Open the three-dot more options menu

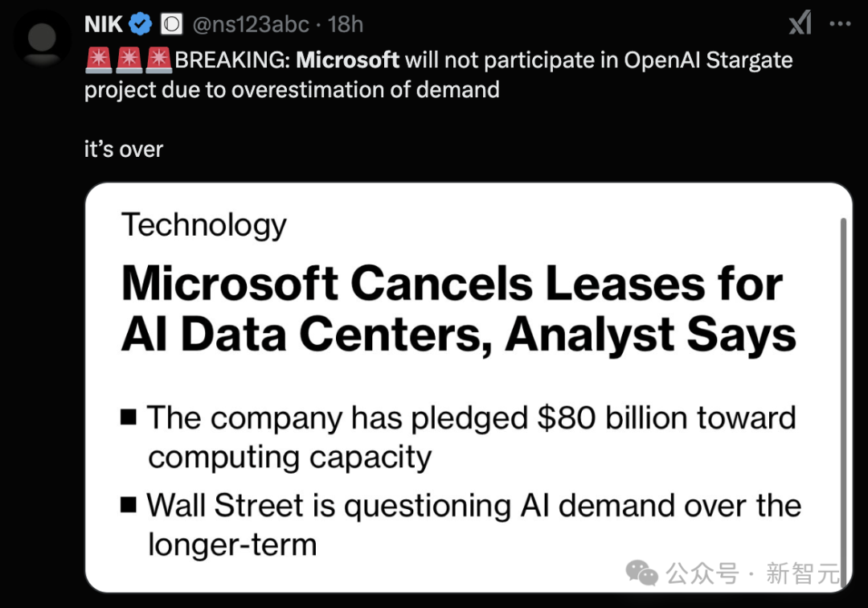tap(840, 24)
